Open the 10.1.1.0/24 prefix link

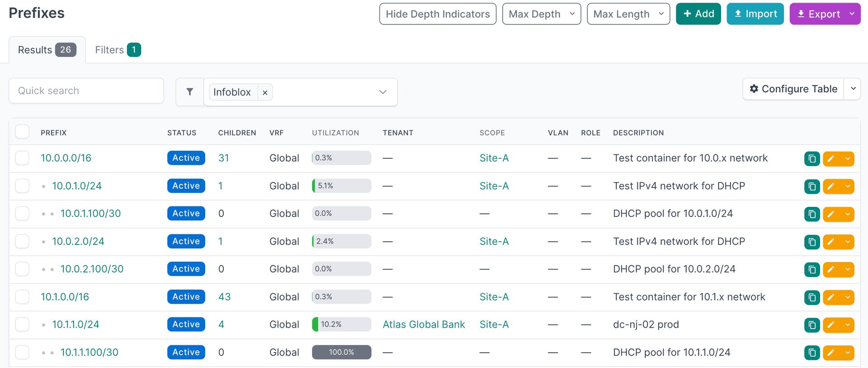[75, 324]
